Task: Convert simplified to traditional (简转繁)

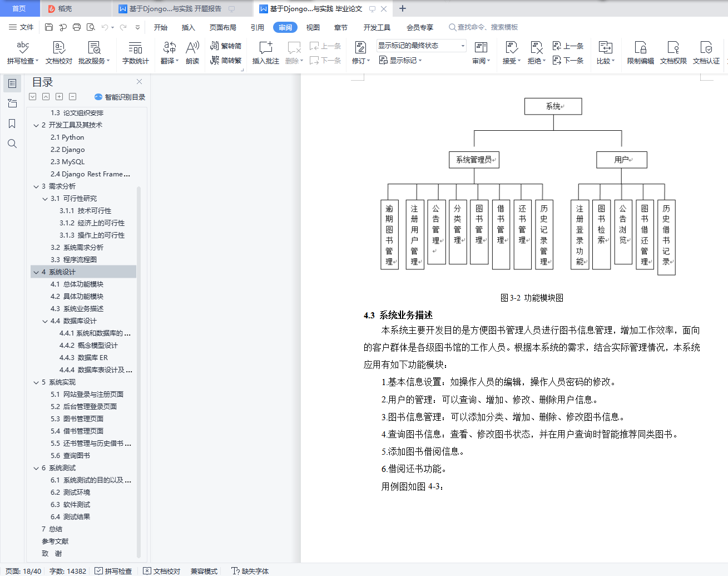Action: [x=226, y=60]
